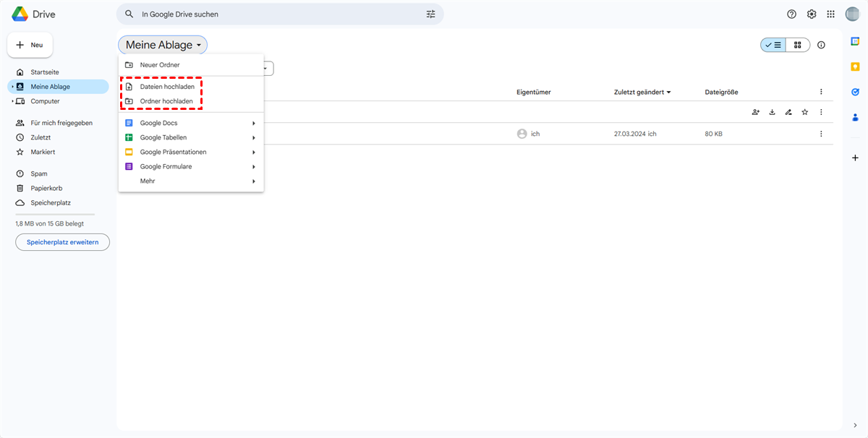Collapse the Meine Ablage dropdown button
Viewport: 868px width, 438px height.
(x=163, y=45)
